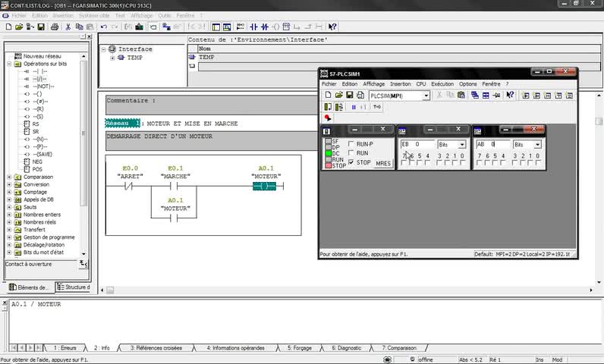The image size is (604, 364).
Task: Expand the Comptage folder
Action: coord(9,192)
